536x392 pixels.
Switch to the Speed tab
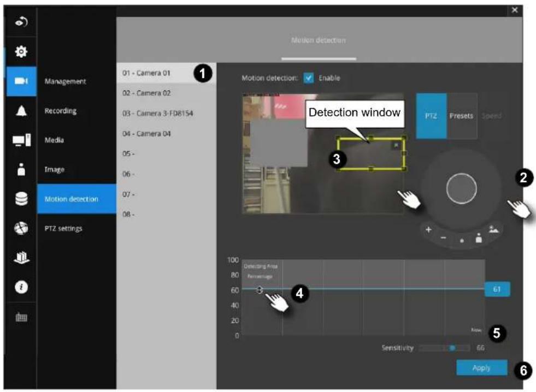[x=492, y=116]
